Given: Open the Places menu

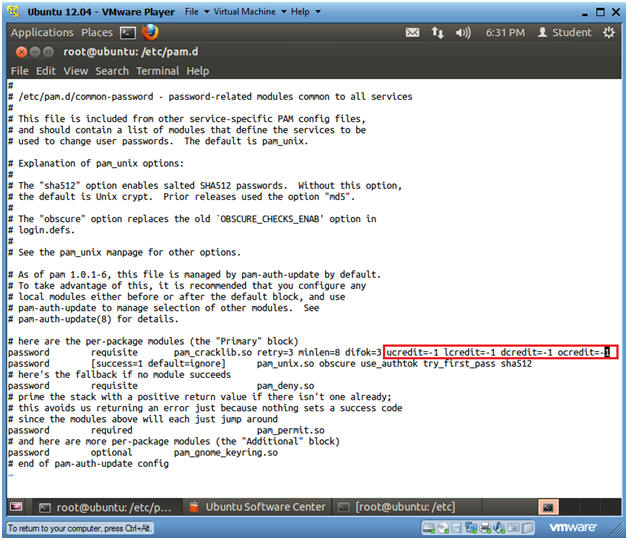Looking at the screenshot, I should (x=97, y=32).
